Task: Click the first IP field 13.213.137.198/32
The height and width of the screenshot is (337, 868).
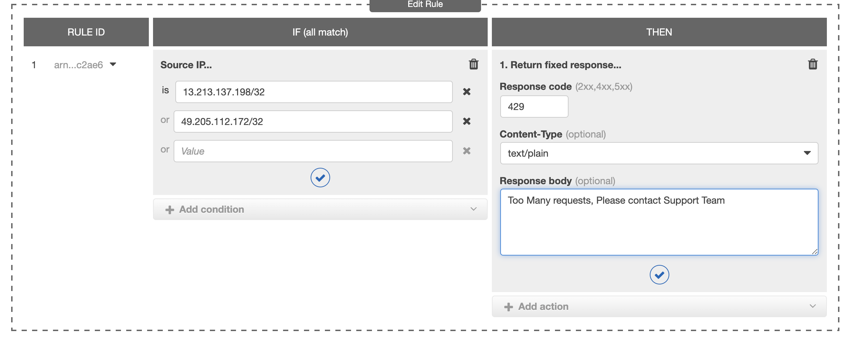Action: [314, 92]
